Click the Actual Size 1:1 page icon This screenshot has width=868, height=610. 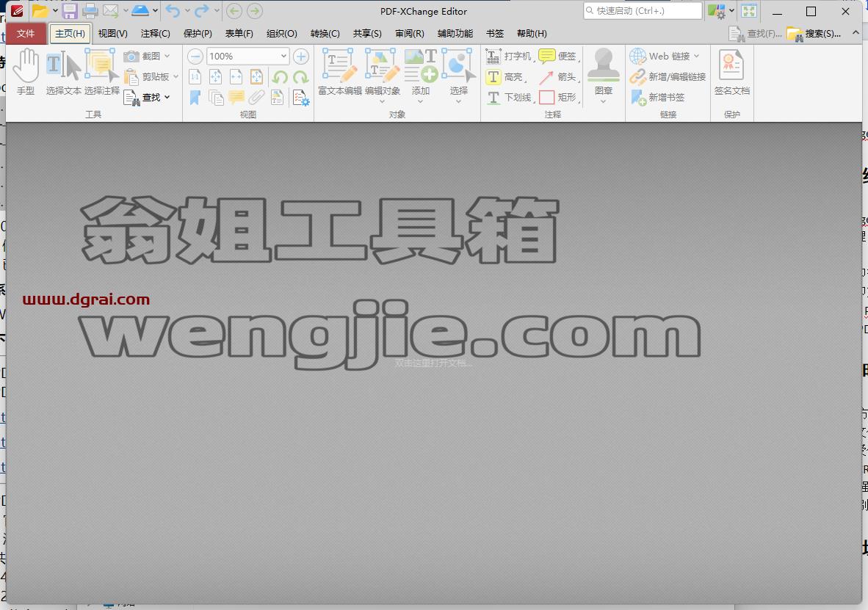click(x=195, y=77)
